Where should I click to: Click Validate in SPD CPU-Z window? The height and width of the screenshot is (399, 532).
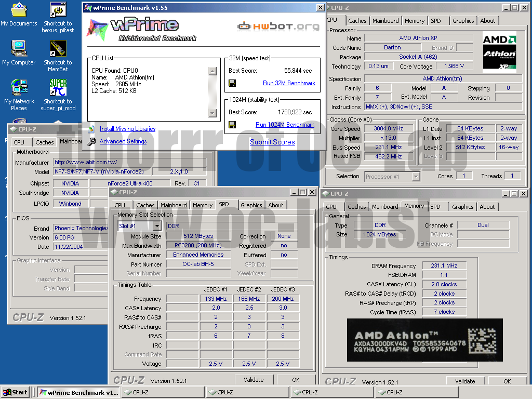click(254, 380)
